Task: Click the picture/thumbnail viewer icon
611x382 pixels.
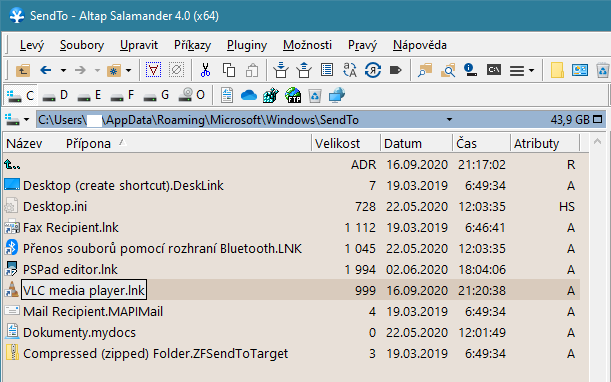Action: click(580, 70)
